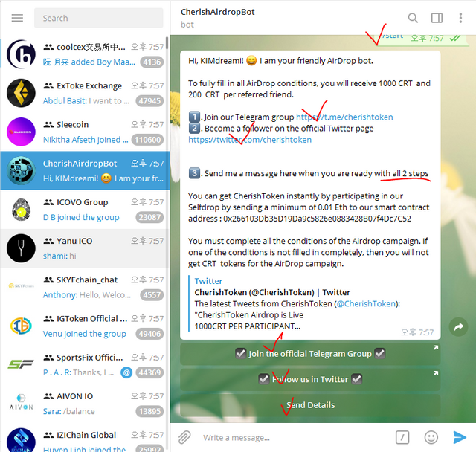Click the 47945 unread badge on ExToke
This screenshot has height=452, width=476.
[x=149, y=101]
